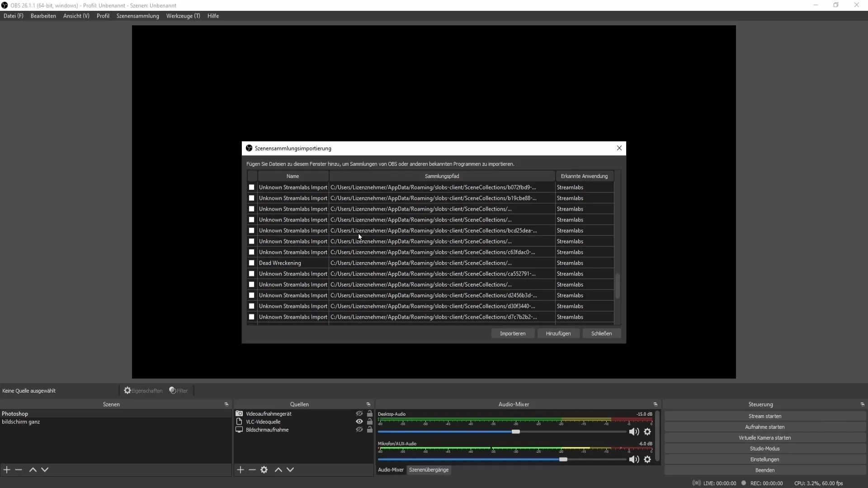The height and width of the screenshot is (488, 868).
Task: Start streaming with Stream starten
Action: click(x=765, y=416)
